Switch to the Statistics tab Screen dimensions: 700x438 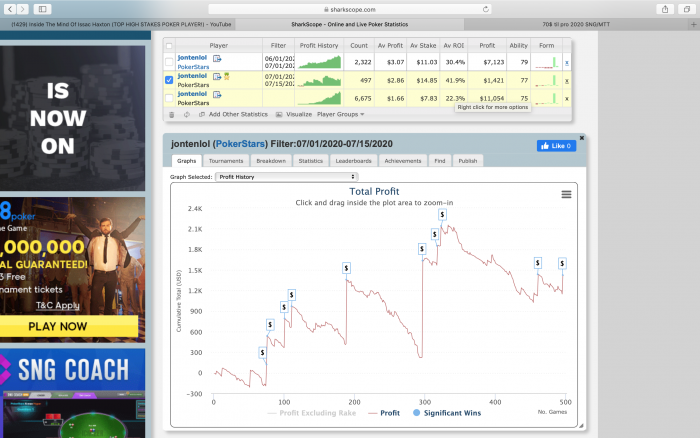tap(311, 161)
